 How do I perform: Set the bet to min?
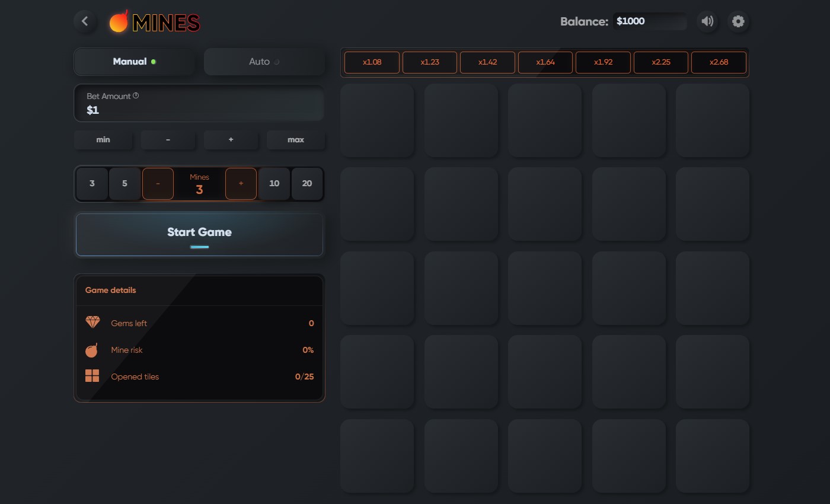[x=103, y=140]
